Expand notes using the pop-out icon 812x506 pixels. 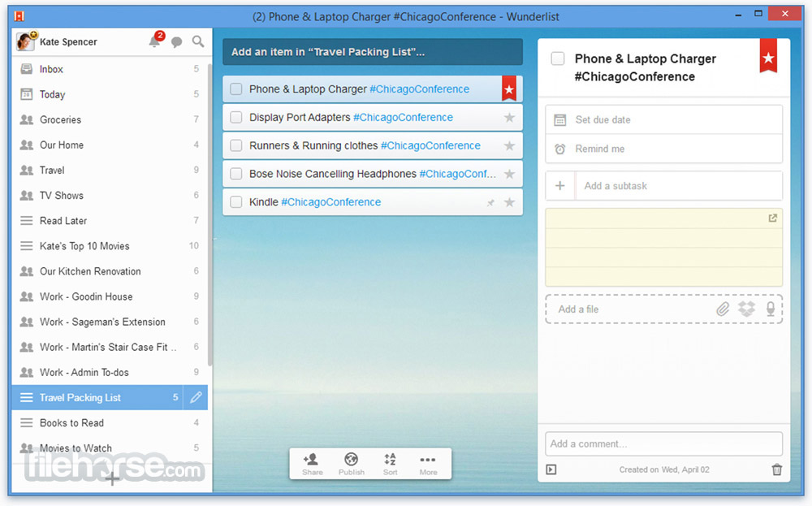pos(773,218)
